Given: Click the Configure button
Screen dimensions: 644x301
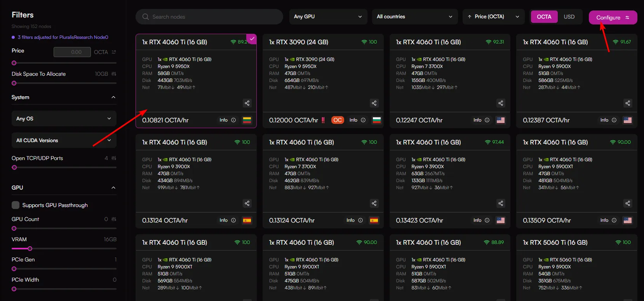Looking at the screenshot, I should [x=613, y=17].
